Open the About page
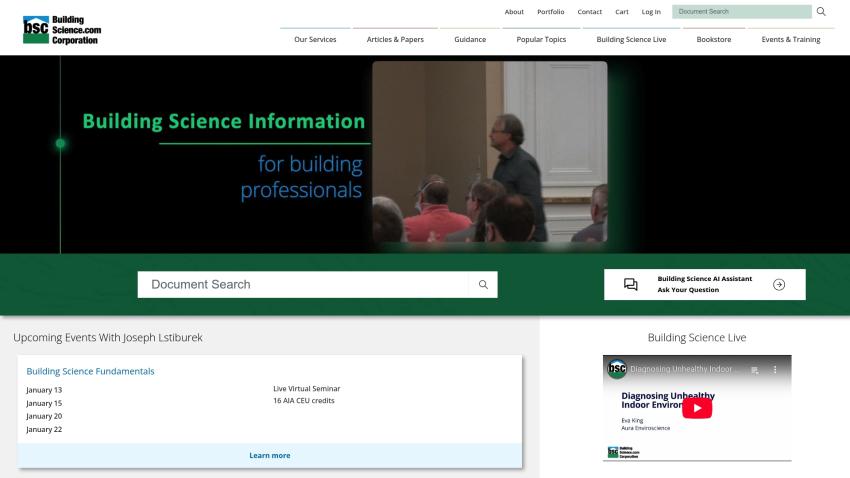This screenshot has height=478, width=850. click(514, 11)
